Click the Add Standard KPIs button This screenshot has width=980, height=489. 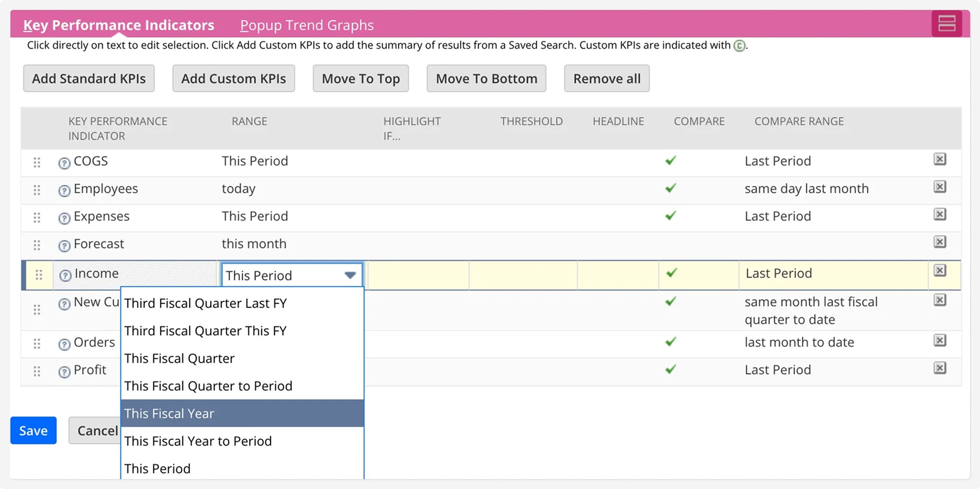coord(89,78)
